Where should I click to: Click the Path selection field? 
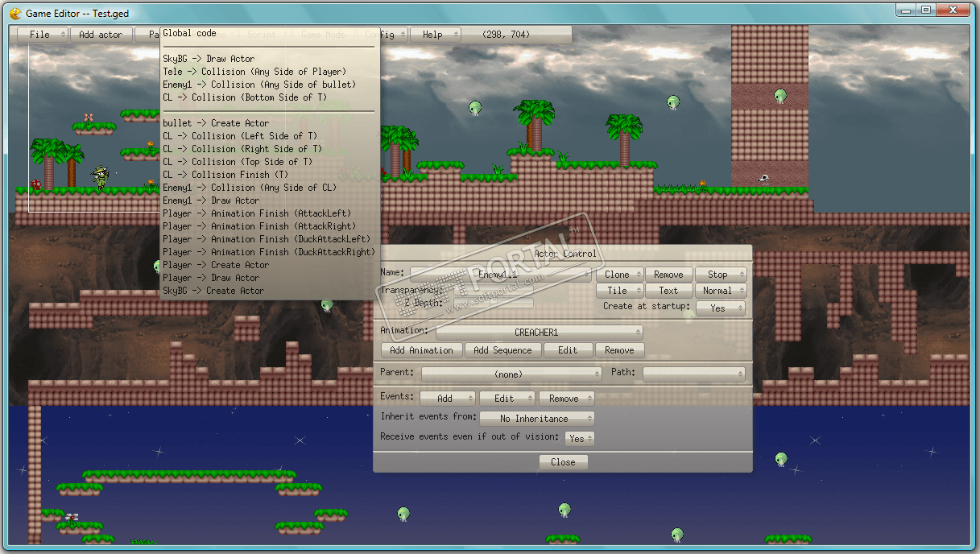[x=694, y=374]
